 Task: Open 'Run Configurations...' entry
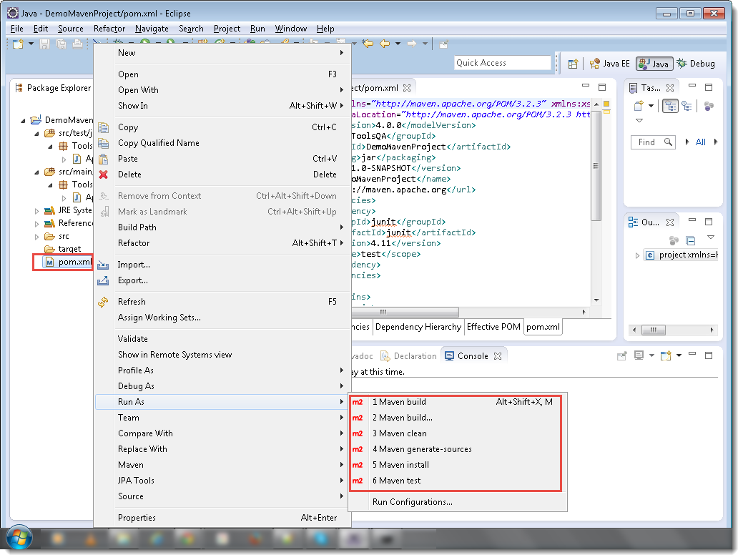pyautogui.click(x=457, y=502)
